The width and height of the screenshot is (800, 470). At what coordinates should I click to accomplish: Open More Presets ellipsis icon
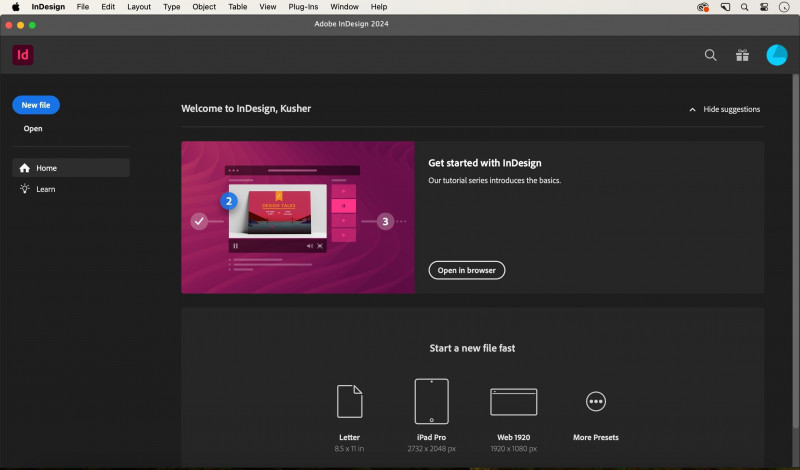pyautogui.click(x=596, y=401)
